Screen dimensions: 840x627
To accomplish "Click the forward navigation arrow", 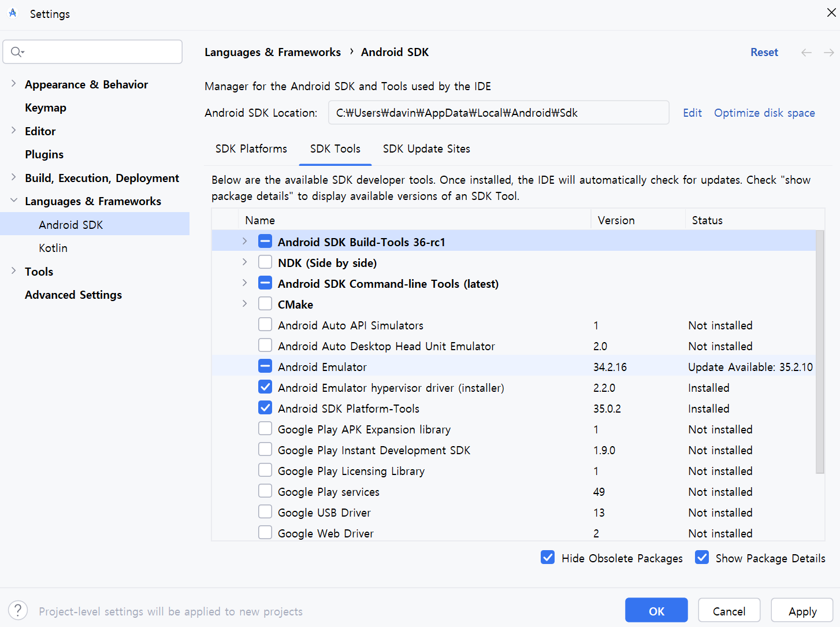I will click(x=828, y=53).
